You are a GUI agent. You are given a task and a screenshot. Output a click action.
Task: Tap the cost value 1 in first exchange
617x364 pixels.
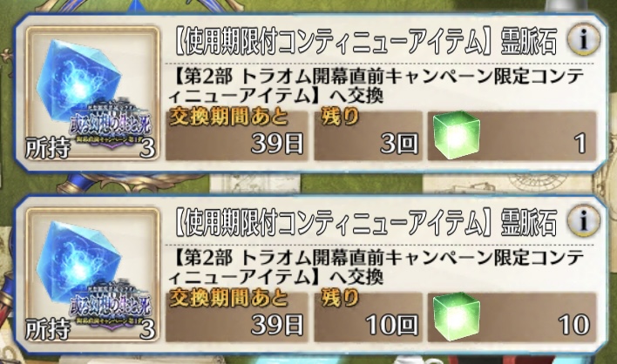coord(580,143)
